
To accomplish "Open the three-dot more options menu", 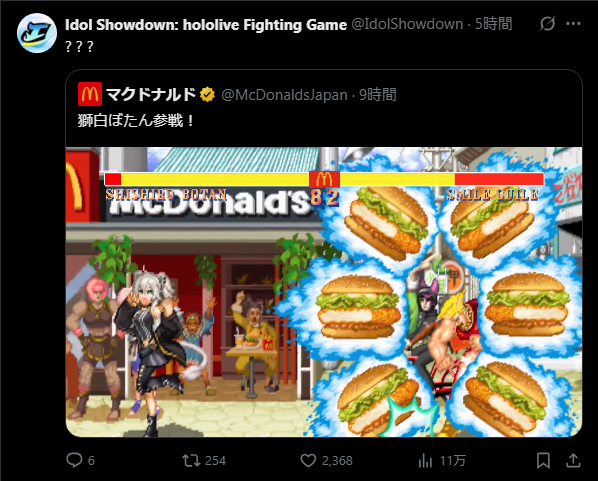I will click(x=573, y=24).
